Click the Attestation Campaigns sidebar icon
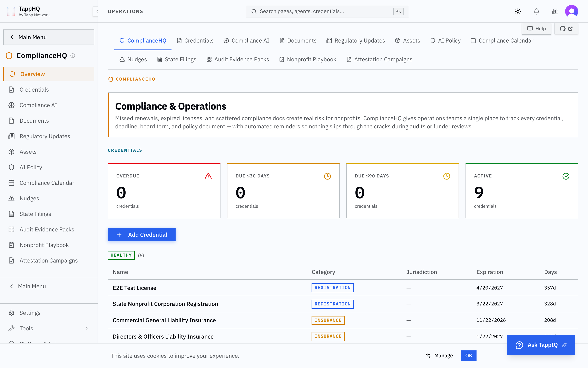Image resolution: width=588 pixels, height=368 pixels. (11, 261)
